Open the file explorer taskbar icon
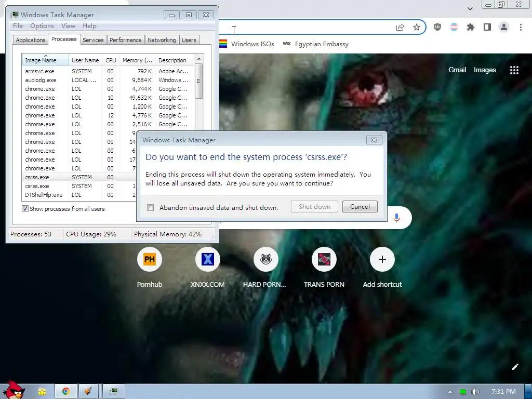 pyautogui.click(x=42, y=392)
